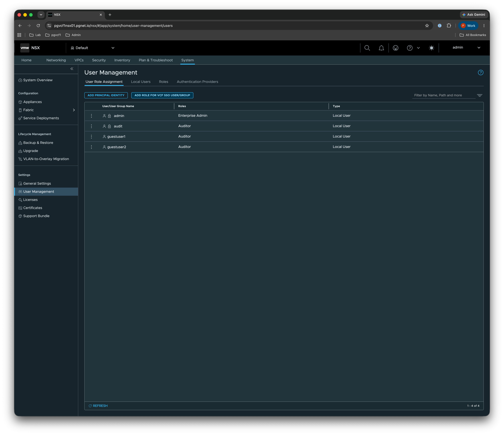504x435 pixels.
Task: Open Certificates in sidebar
Action: (x=30, y=208)
